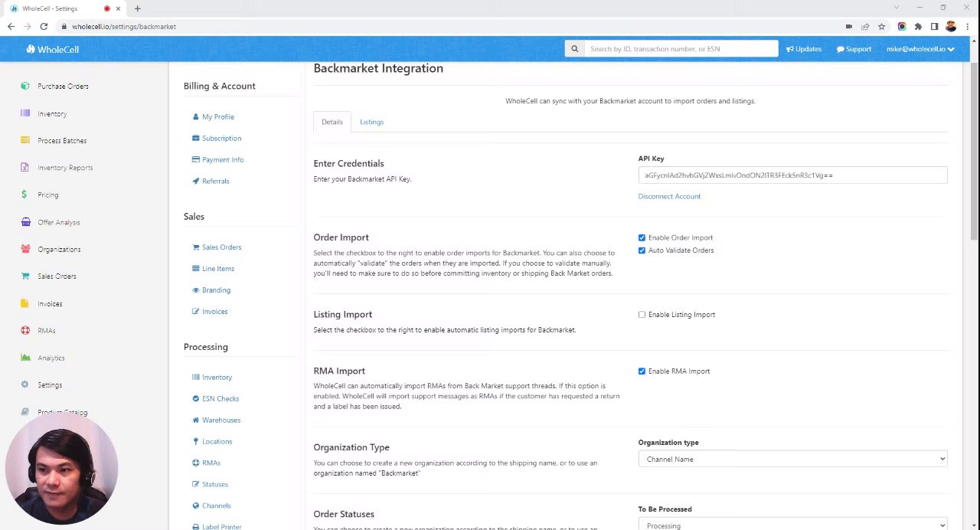Screen dimensions: 980x530
Task: Click the Inventory Reports icon
Action: click(25, 168)
